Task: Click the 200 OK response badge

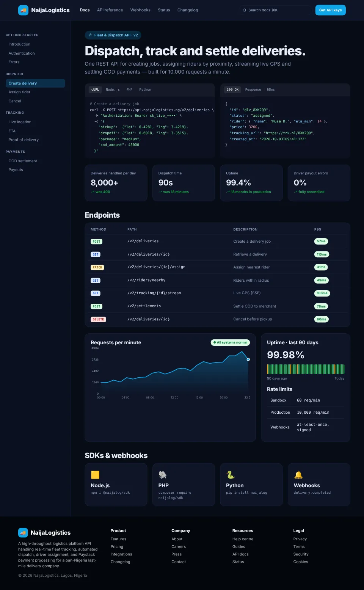Action: [233, 89]
